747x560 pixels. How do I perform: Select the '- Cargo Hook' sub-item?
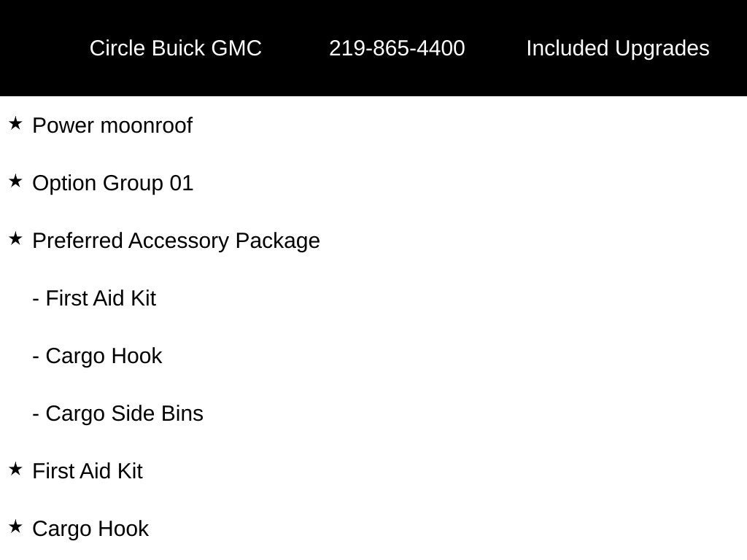(97, 356)
